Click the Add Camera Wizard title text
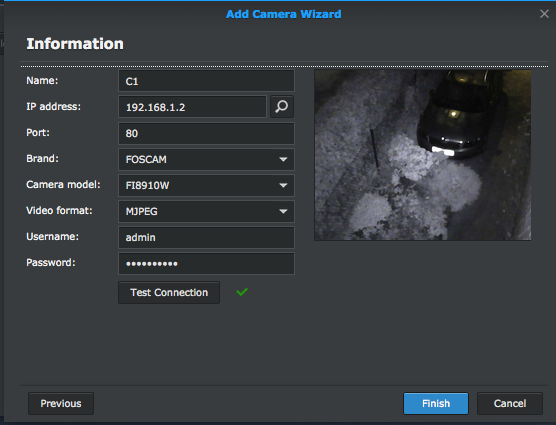 [x=284, y=14]
